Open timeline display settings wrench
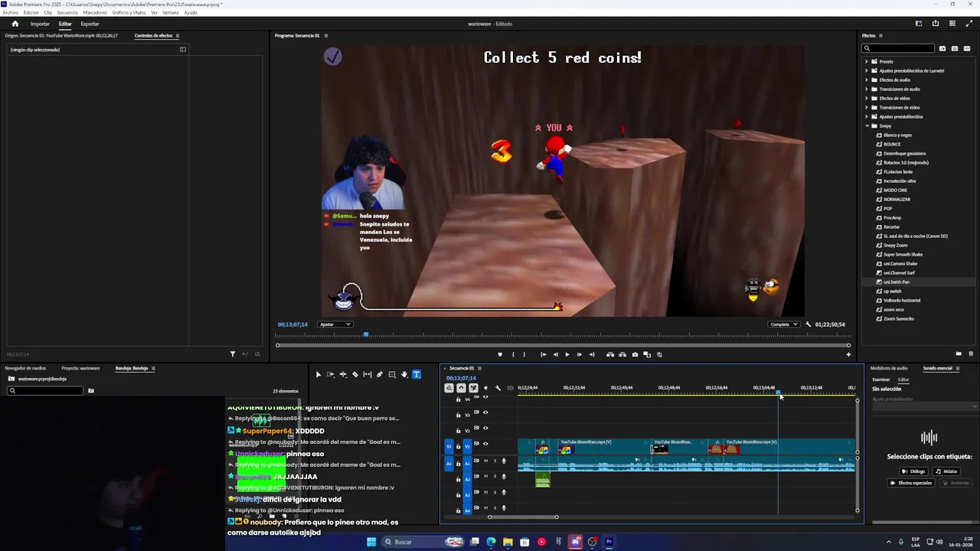This screenshot has height=551, width=980. [498, 388]
